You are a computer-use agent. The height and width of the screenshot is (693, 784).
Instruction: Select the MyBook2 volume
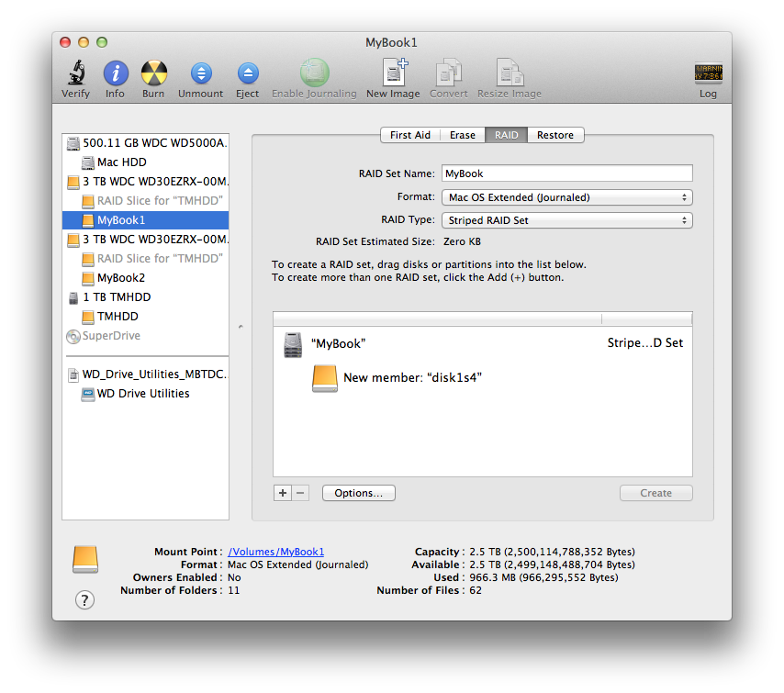click(x=145, y=278)
